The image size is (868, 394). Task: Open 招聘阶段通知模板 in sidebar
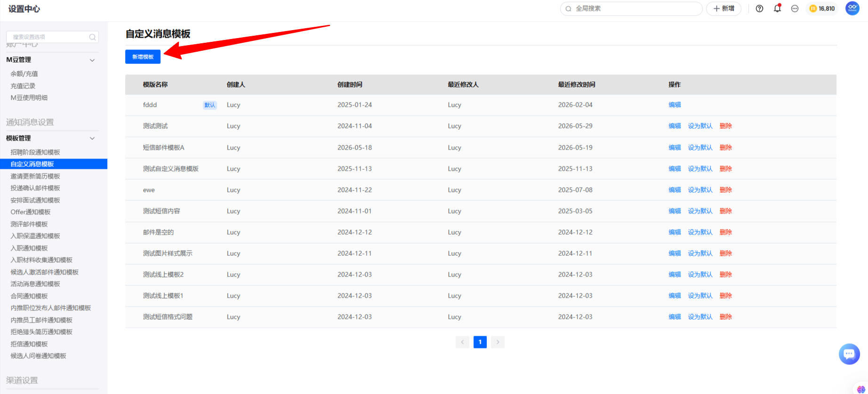tap(35, 152)
